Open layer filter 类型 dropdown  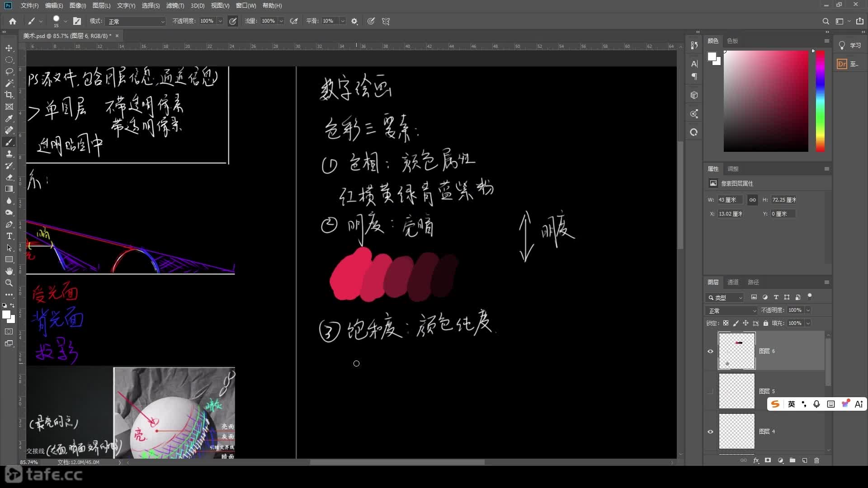tap(724, 297)
